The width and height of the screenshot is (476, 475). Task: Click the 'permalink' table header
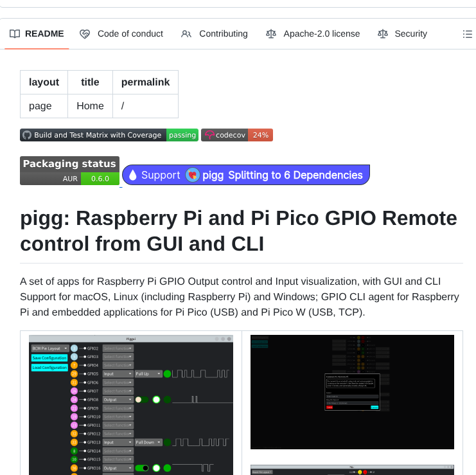coord(145,82)
